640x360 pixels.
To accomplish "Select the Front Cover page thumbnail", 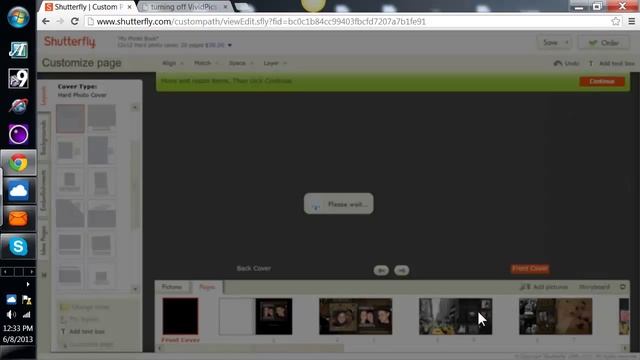I will (x=180, y=316).
